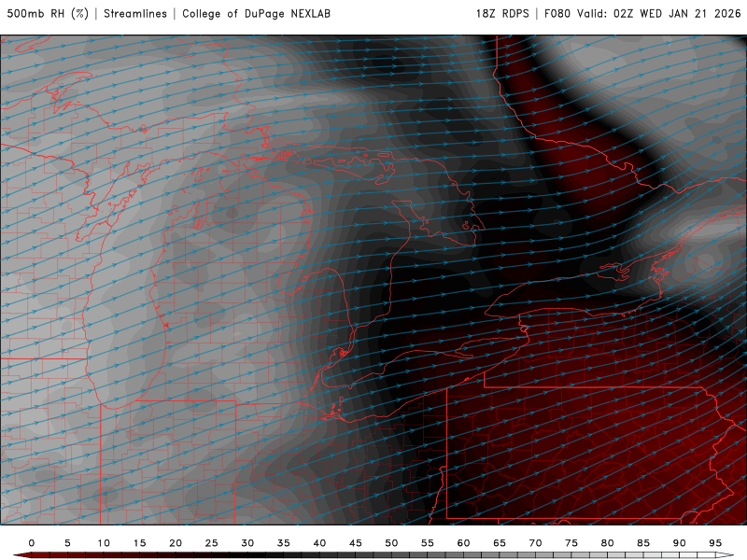Click the colorbar label '10'
The width and height of the screenshot is (747, 560).
104,543
